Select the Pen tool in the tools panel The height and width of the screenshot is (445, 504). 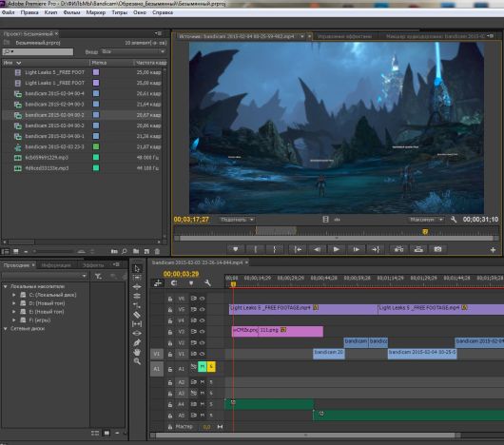tap(137, 342)
